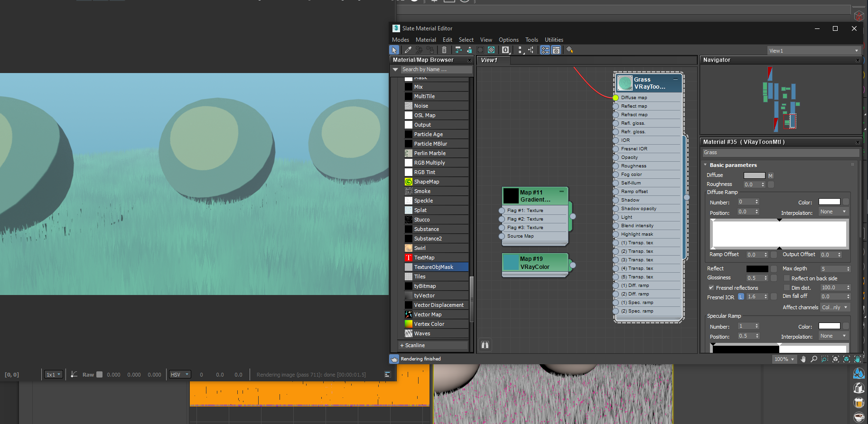Click Pan to Selected icon
Screen dimensions: 868x424
858,359
